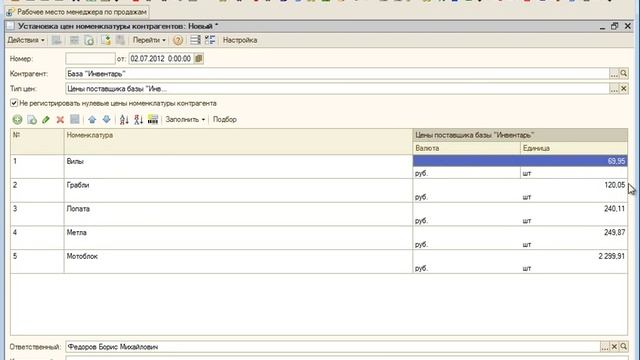Sort table descending Z-A icon
The image size is (640, 360).
click(x=138, y=120)
